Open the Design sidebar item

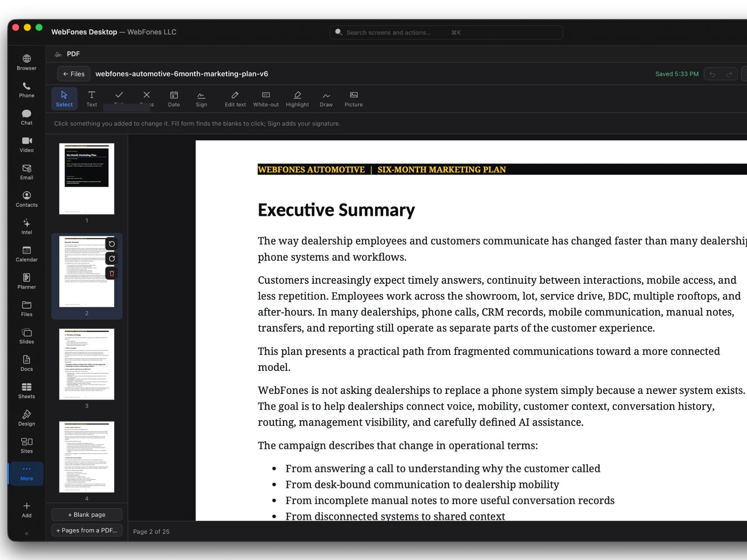coord(27,418)
